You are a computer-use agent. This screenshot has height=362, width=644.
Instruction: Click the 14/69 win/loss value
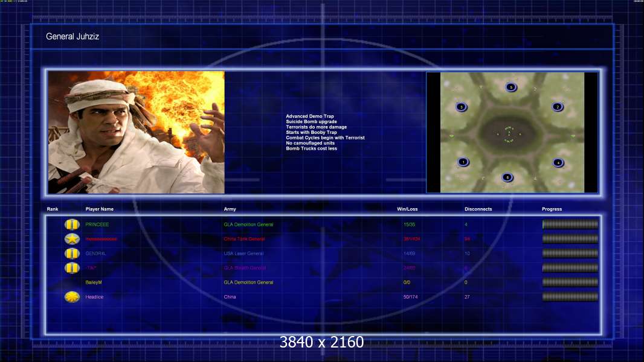[409, 253]
